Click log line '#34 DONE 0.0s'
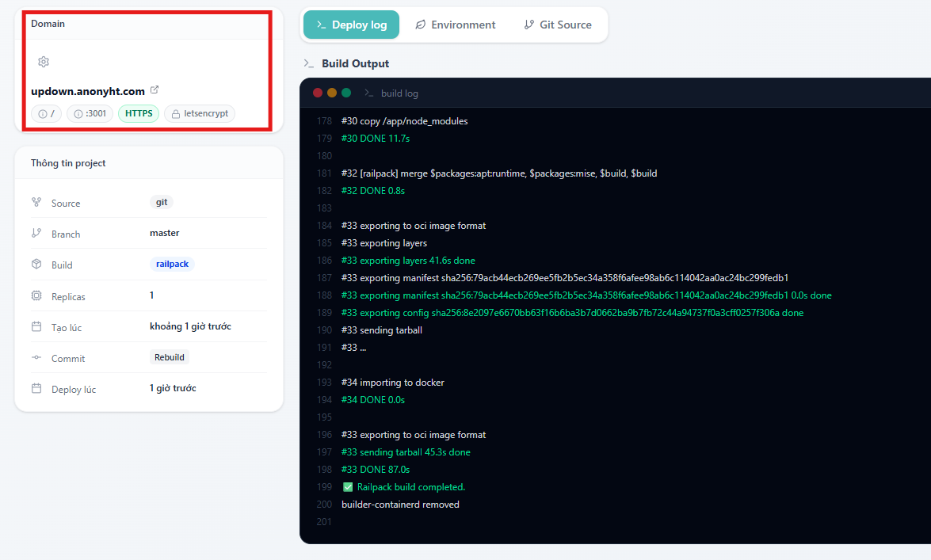The width and height of the screenshot is (931, 560). point(373,400)
